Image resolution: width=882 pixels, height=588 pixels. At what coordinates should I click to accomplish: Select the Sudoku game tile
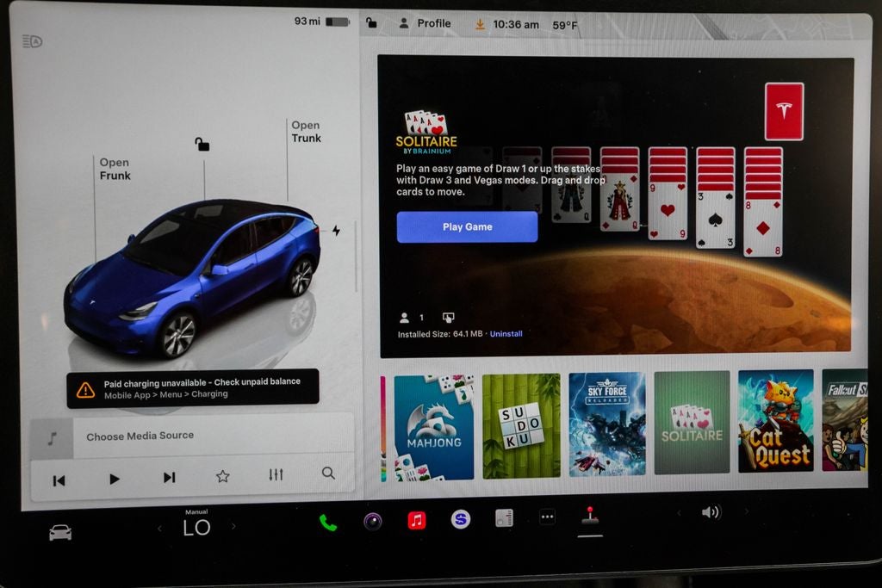[521, 426]
